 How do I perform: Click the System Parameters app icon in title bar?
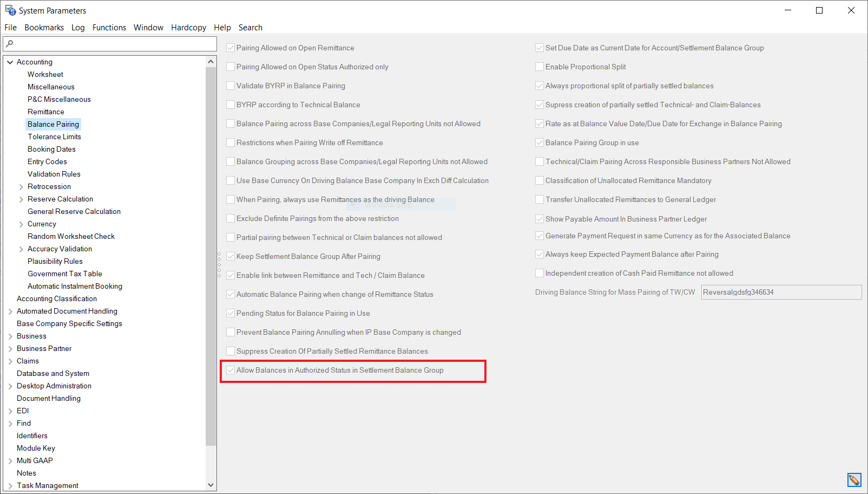(x=10, y=10)
